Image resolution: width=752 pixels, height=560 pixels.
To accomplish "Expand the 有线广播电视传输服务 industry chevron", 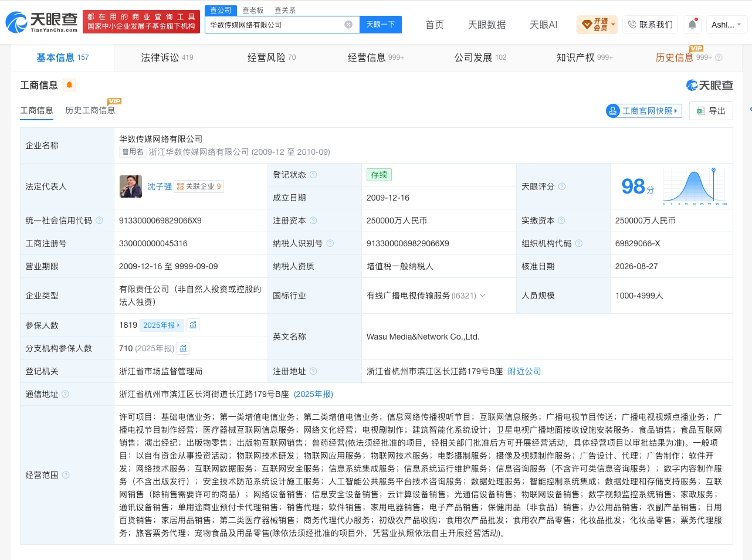I will [x=483, y=296].
